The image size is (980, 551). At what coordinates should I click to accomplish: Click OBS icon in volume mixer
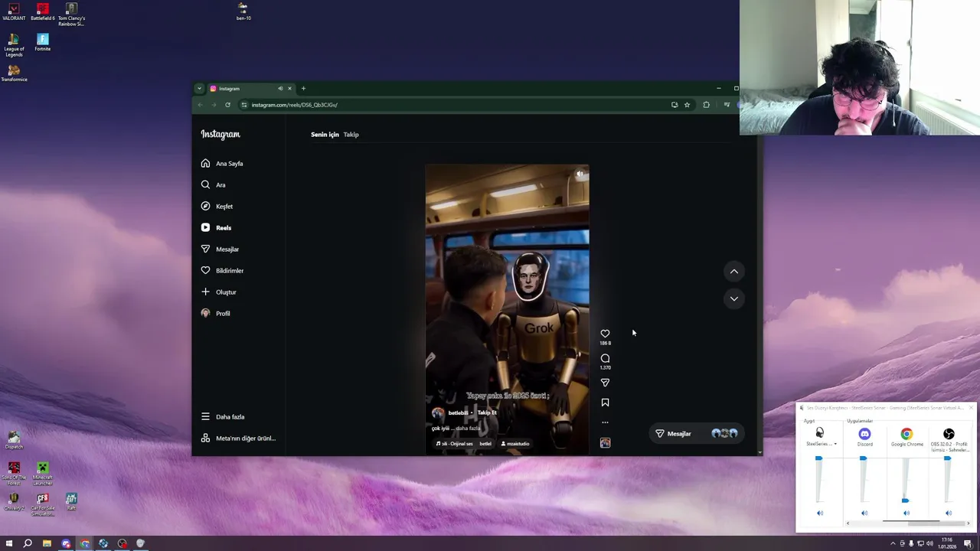[949, 434]
